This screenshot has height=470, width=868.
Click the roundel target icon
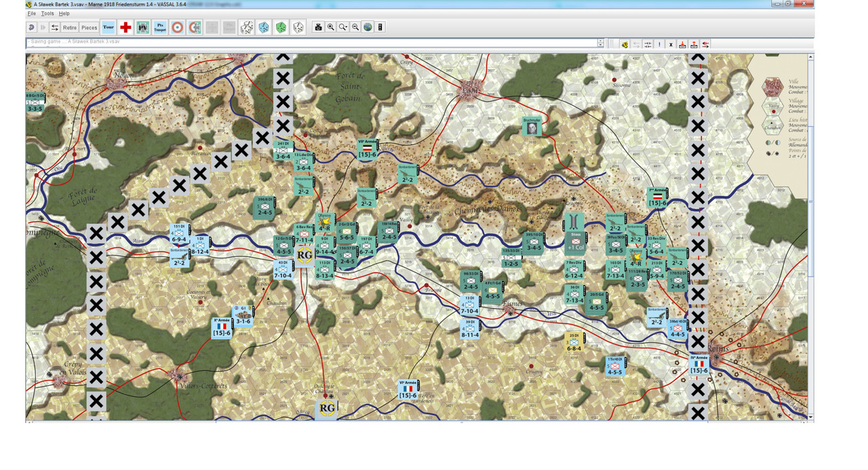(x=178, y=27)
